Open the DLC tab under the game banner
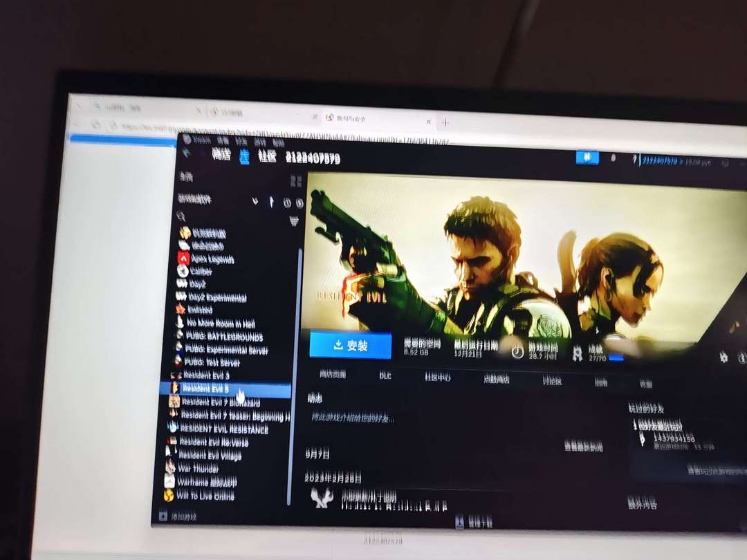Image resolution: width=747 pixels, height=560 pixels. pos(385,375)
